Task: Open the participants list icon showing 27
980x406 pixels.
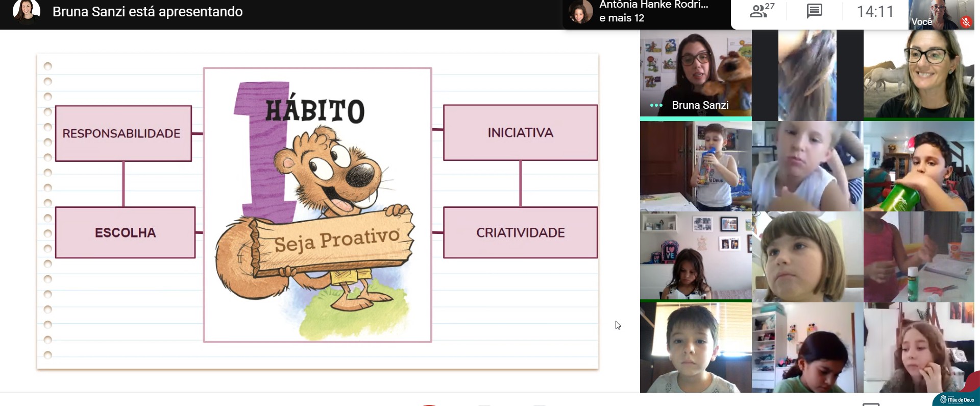Action: (761, 11)
